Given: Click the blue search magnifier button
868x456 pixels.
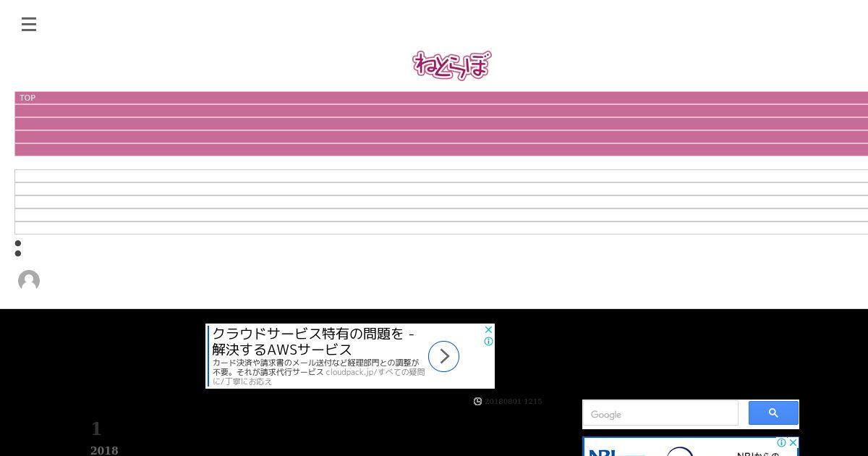Looking at the screenshot, I should [x=773, y=413].
